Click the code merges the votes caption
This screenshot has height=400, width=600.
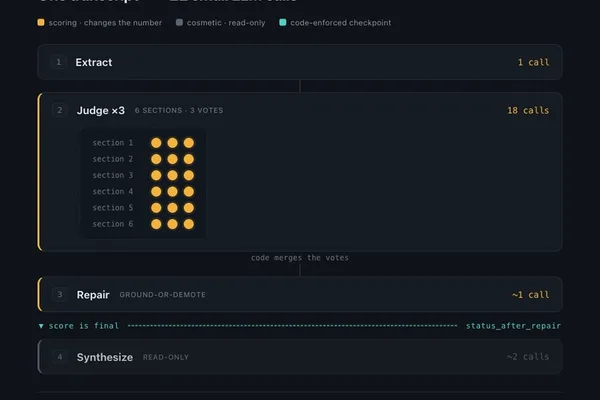(x=300, y=258)
